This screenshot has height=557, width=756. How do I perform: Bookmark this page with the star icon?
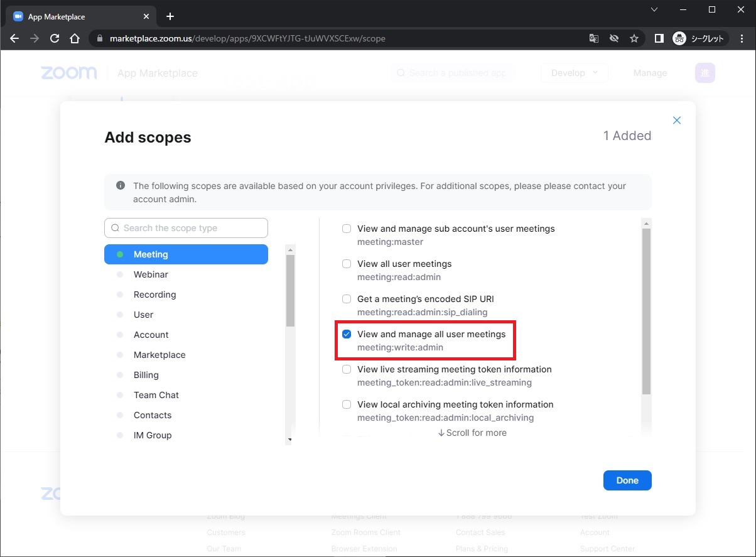[634, 38]
